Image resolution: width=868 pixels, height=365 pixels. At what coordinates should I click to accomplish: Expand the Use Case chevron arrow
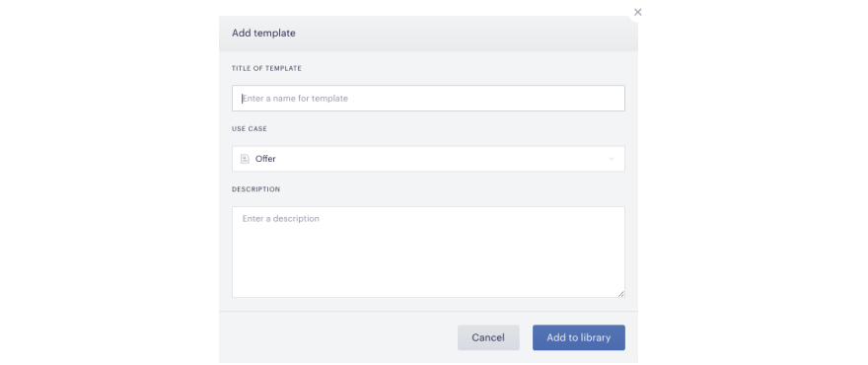click(612, 159)
